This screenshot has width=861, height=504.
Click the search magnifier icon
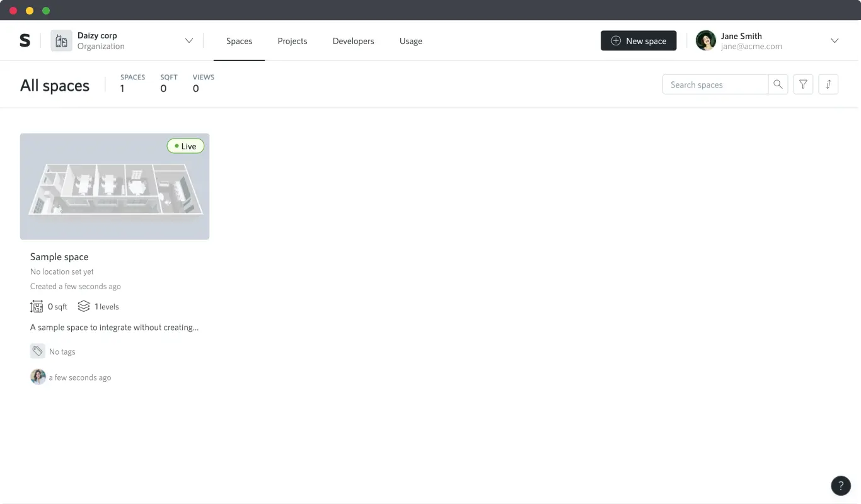[778, 84]
